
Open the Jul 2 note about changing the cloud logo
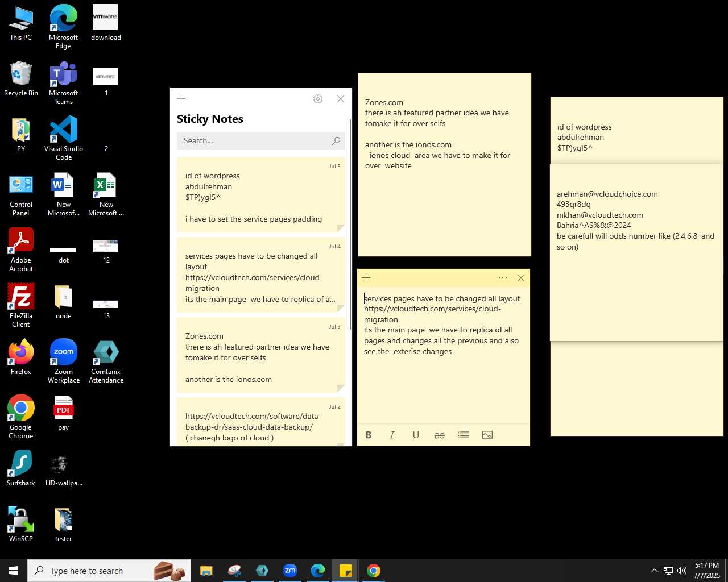(x=261, y=422)
